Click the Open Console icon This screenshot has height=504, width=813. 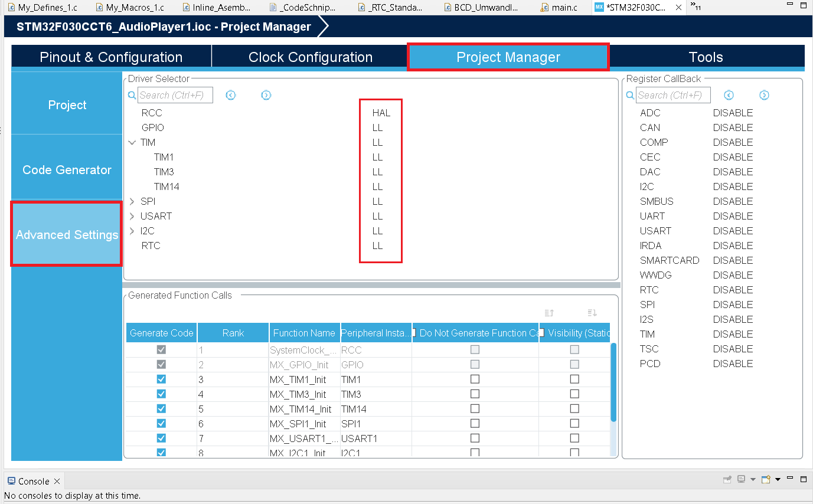pyautogui.click(x=766, y=479)
